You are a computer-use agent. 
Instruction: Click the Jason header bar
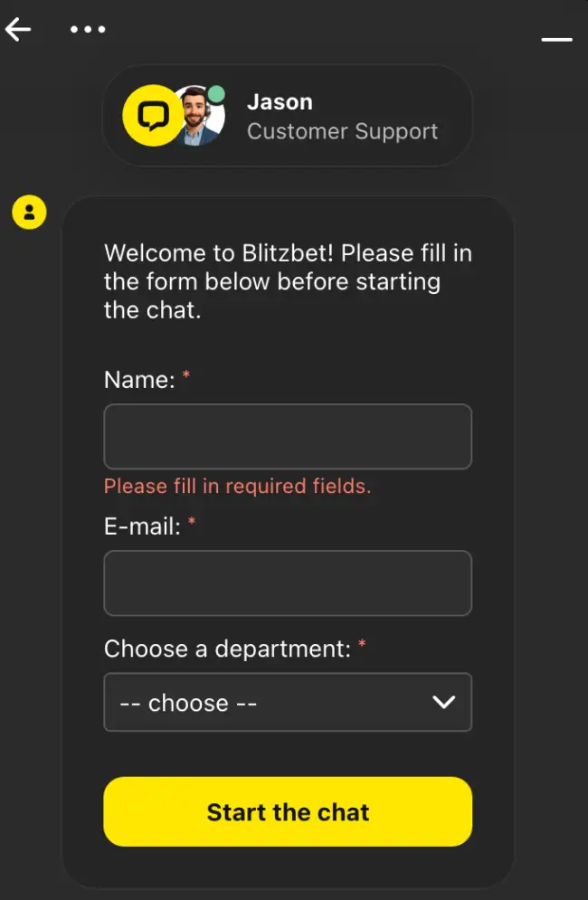(288, 116)
